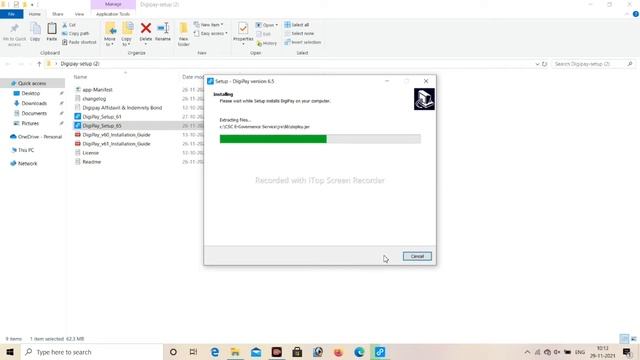The height and width of the screenshot is (360, 640).
Task: Click the Search Digipay setup box
Action: (593, 64)
